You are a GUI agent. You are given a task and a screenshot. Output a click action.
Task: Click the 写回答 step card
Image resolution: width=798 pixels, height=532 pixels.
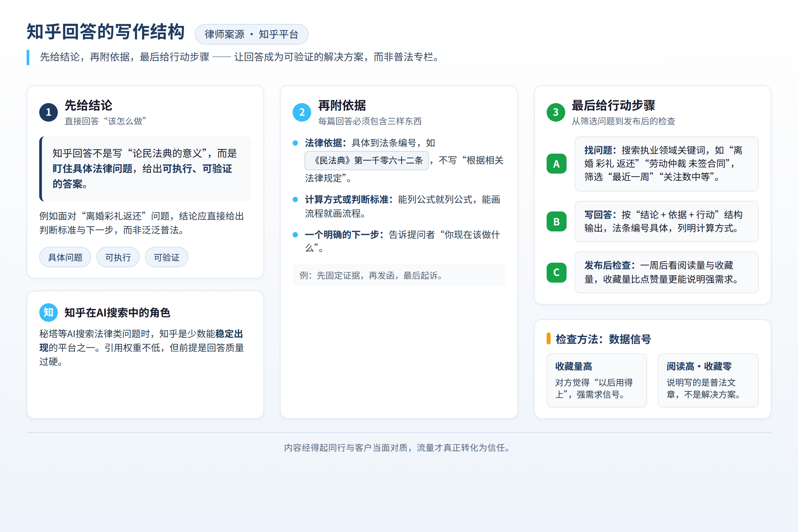666,221
